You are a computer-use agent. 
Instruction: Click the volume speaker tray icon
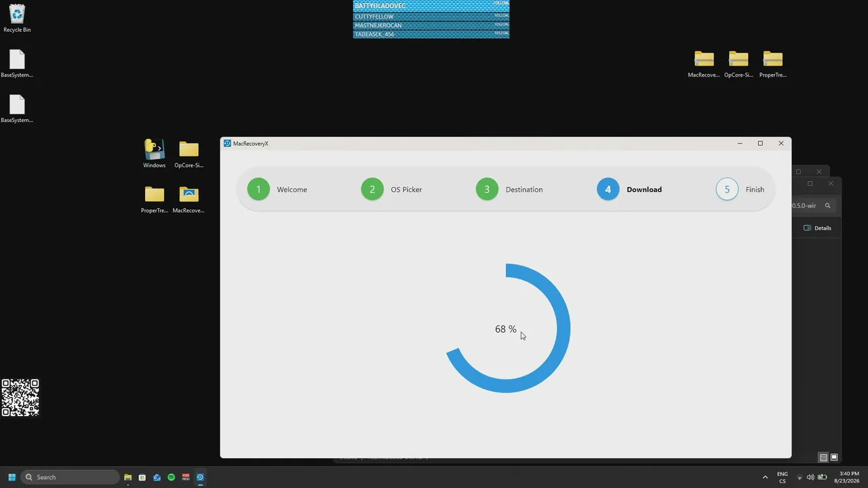[810, 477]
